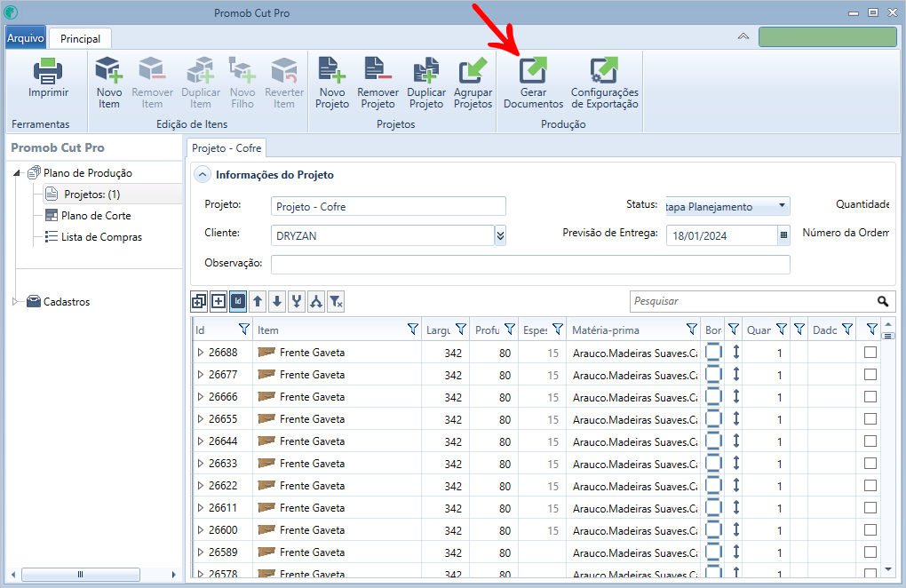Click the Pesquisar search box
Image resolution: width=906 pixels, height=588 pixels.
click(x=751, y=301)
